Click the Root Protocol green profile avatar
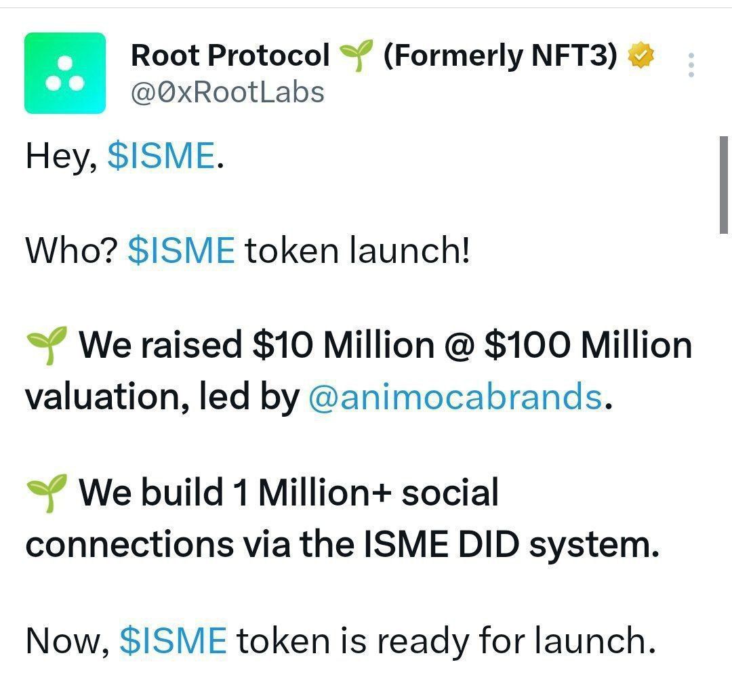The height and width of the screenshot is (700, 732). [x=65, y=73]
